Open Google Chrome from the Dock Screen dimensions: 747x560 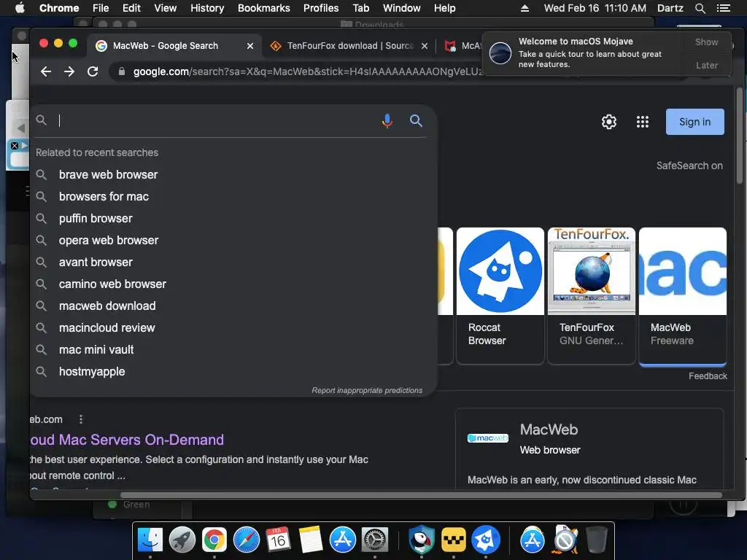(x=214, y=540)
